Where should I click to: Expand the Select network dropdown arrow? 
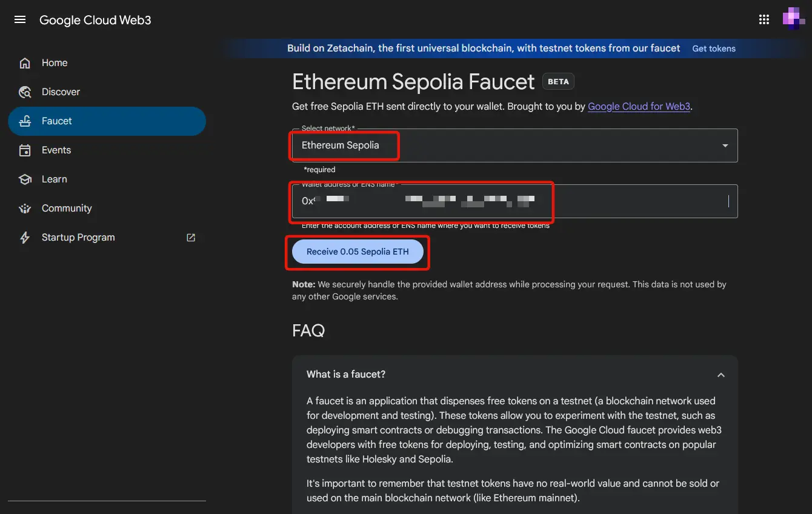pos(725,145)
